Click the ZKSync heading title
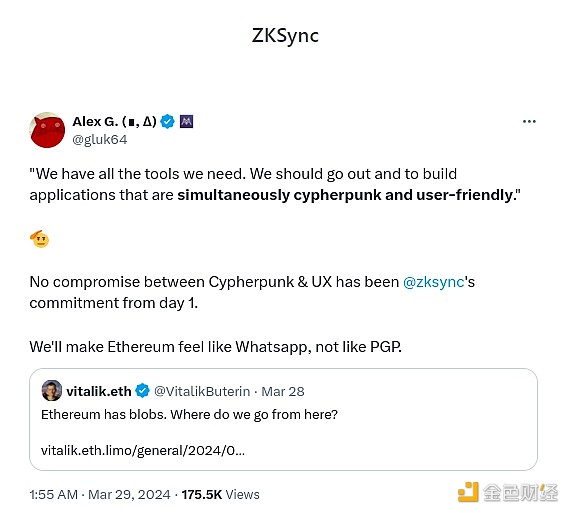This screenshot has height=513, width=569. click(x=285, y=36)
